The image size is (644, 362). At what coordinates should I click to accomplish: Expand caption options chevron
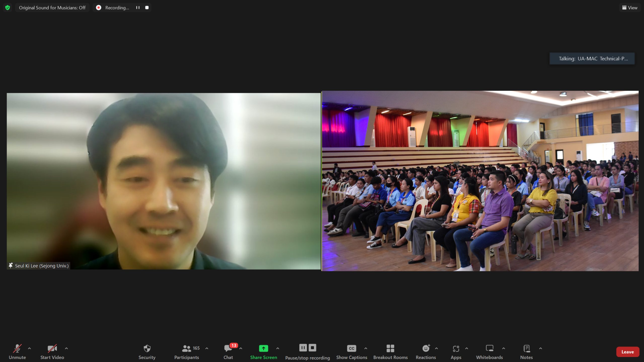coord(366,348)
